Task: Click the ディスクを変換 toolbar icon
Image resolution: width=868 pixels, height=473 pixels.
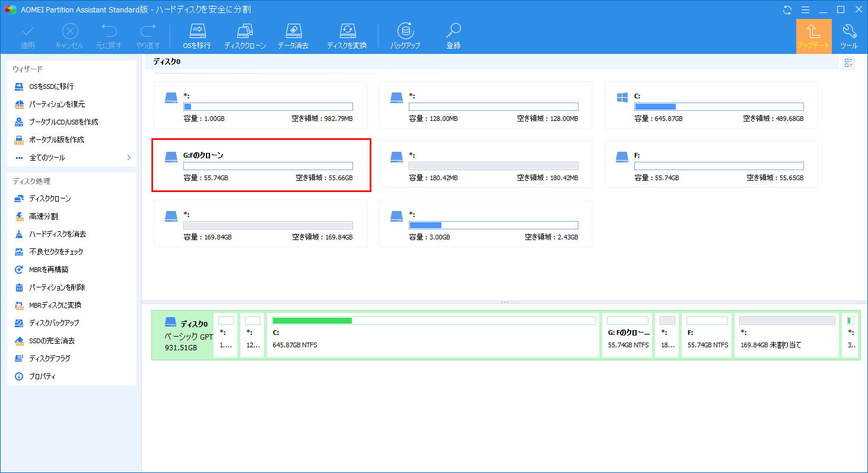Action: [346, 36]
